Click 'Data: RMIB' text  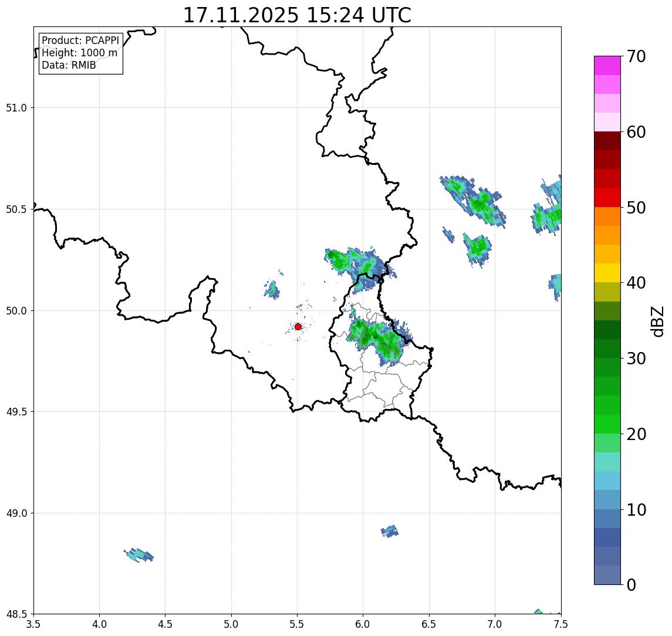69,65
